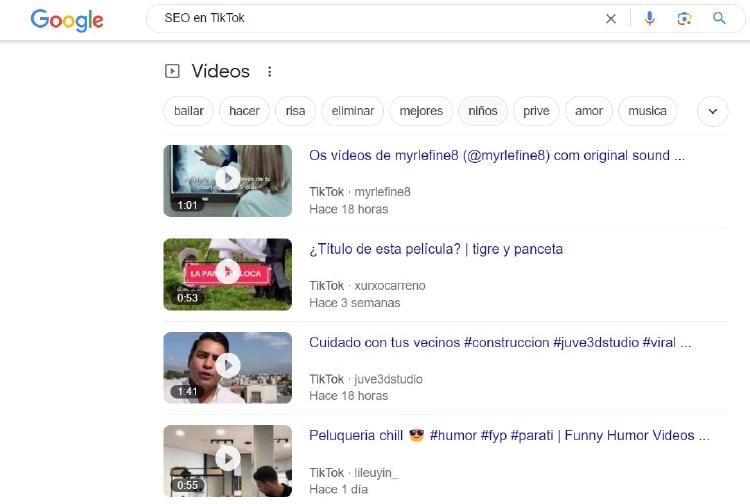Expand more filter chips with chevron
The image size is (750, 504).
pyautogui.click(x=713, y=111)
